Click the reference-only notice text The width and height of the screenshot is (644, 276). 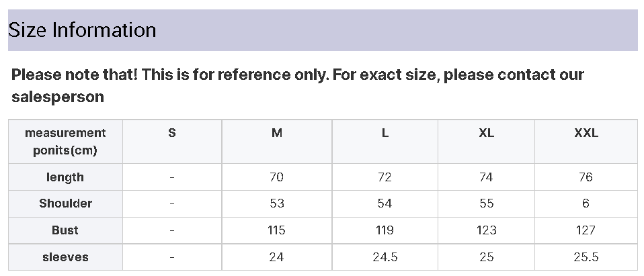click(x=298, y=86)
